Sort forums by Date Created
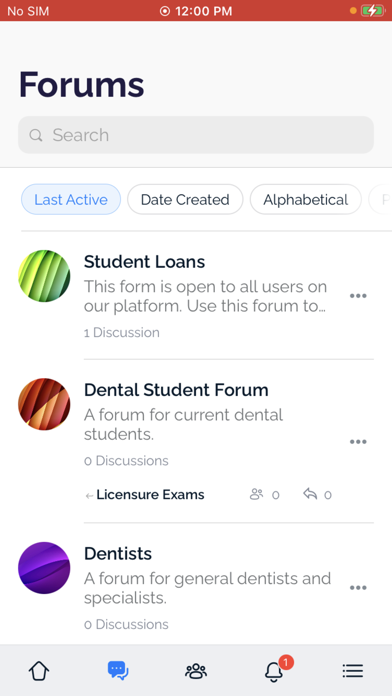The width and height of the screenshot is (392, 696). (185, 199)
